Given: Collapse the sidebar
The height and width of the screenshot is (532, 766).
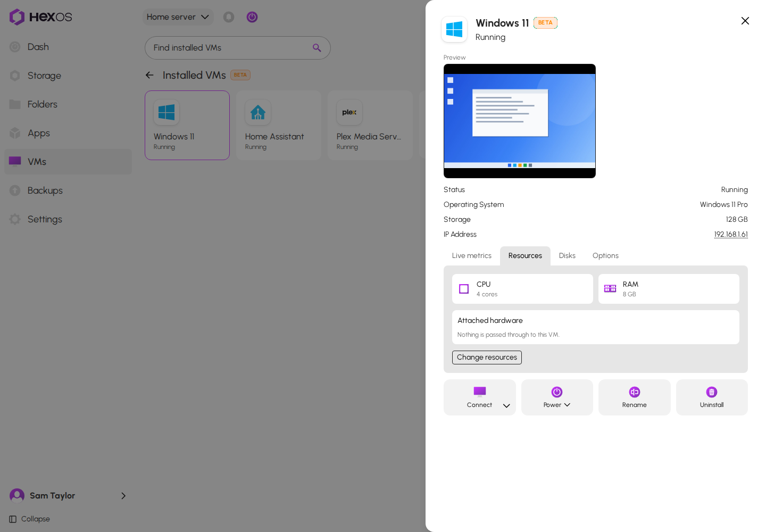Looking at the screenshot, I should pyautogui.click(x=30, y=519).
